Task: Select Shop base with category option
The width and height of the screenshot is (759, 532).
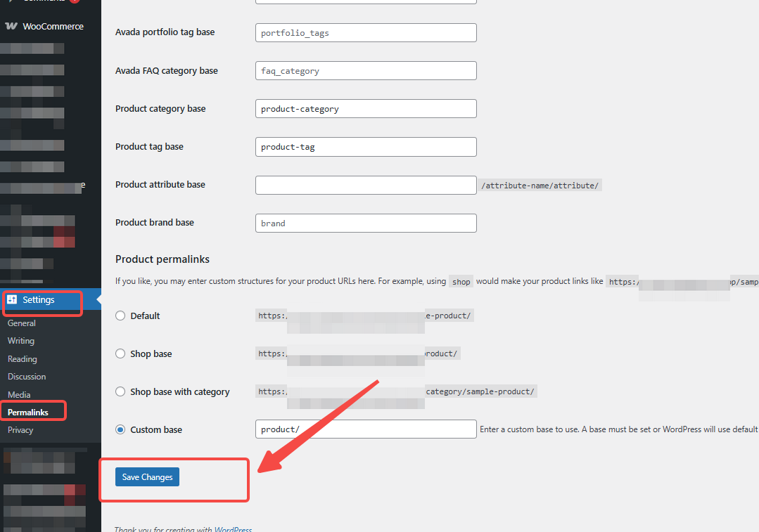Action: pos(120,391)
